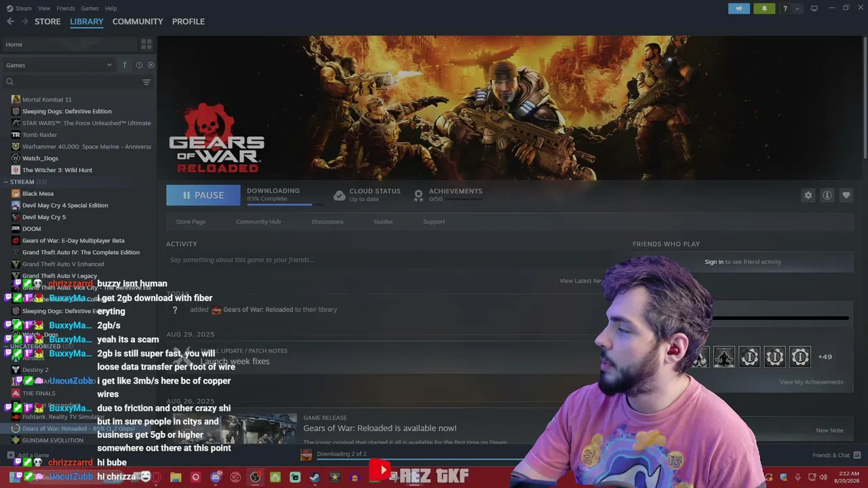Open the +49 more achievements indicator
This screenshot has width=868, height=488.
coord(825,357)
